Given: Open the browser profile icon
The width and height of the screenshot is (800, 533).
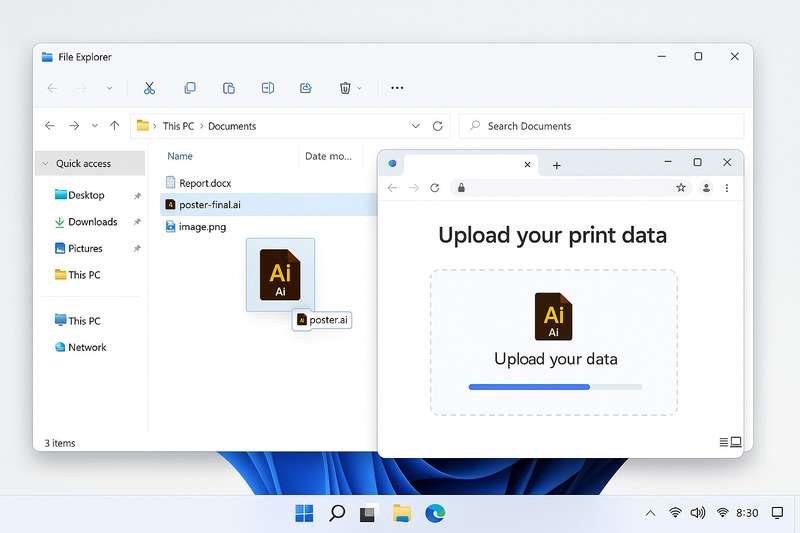Looking at the screenshot, I should [706, 188].
